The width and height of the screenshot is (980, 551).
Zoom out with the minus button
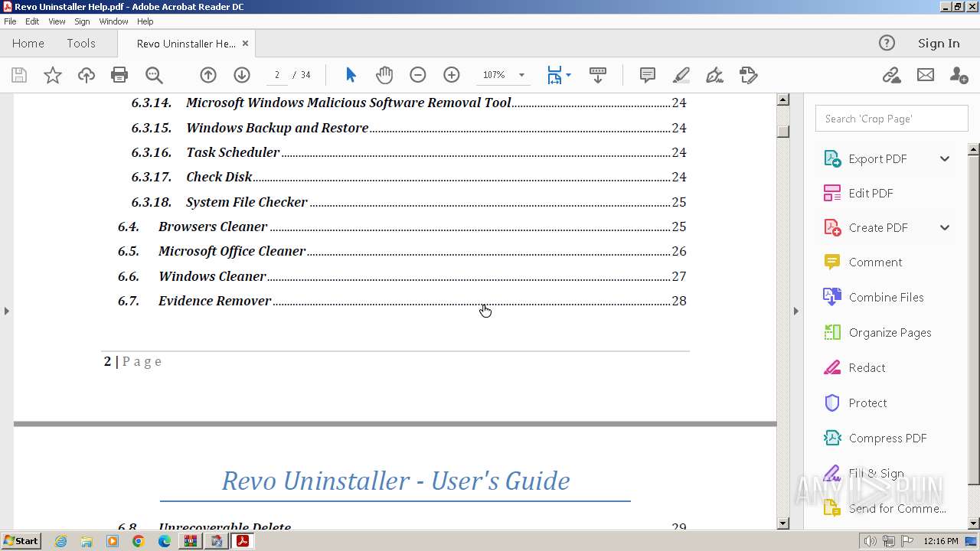[x=418, y=75]
